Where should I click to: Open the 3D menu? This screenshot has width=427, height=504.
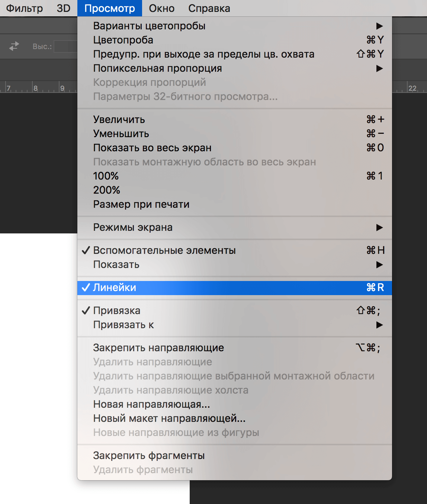(64, 8)
